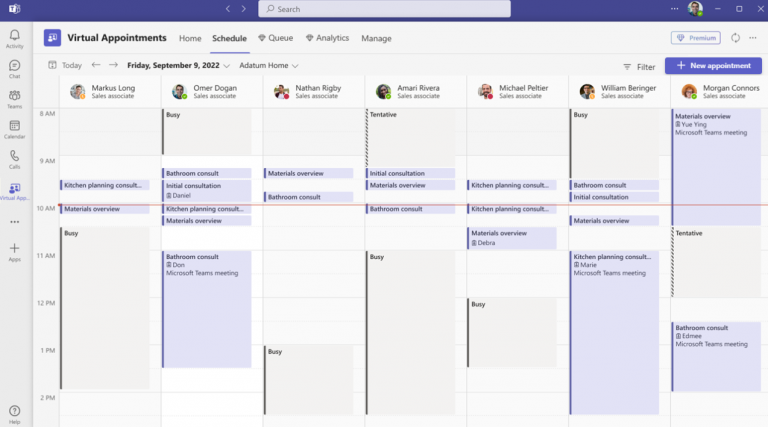768x427 pixels.
Task: Open more options ellipsis next to refresh
Action: click(753, 38)
